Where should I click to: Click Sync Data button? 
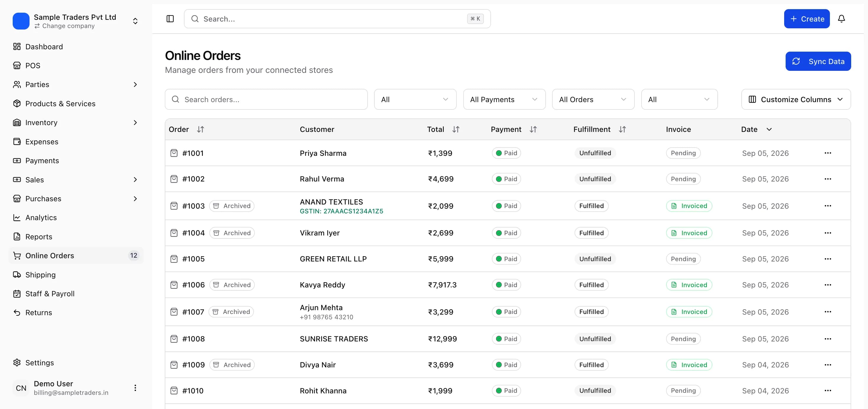[818, 61]
